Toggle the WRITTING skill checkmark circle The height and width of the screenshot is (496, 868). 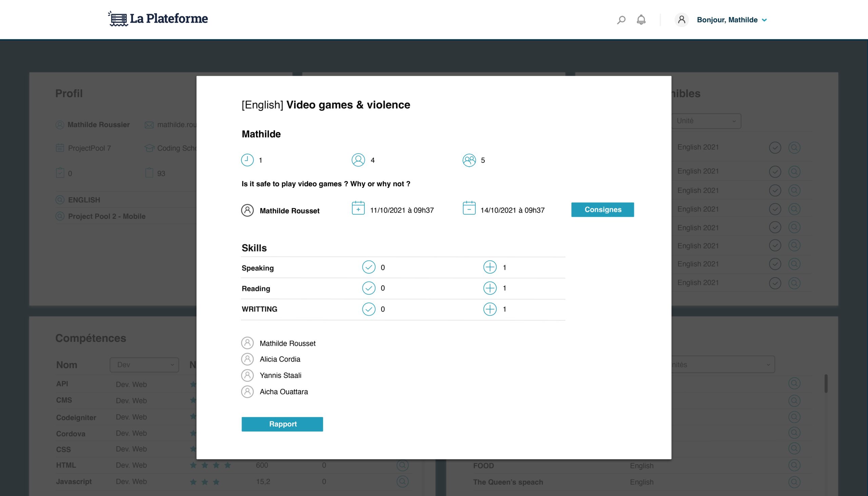coord(369,309)
